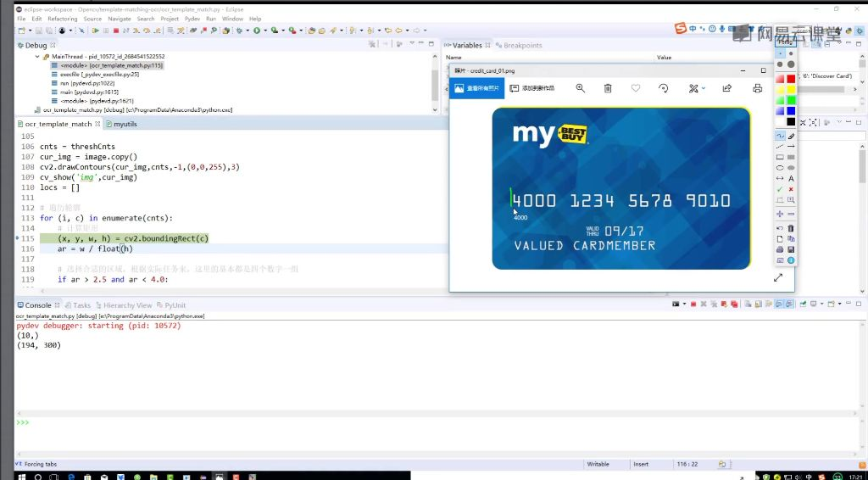
Task: Expand photo to fullscreen with diagonal arrow
Action: (x=778, y=277)
